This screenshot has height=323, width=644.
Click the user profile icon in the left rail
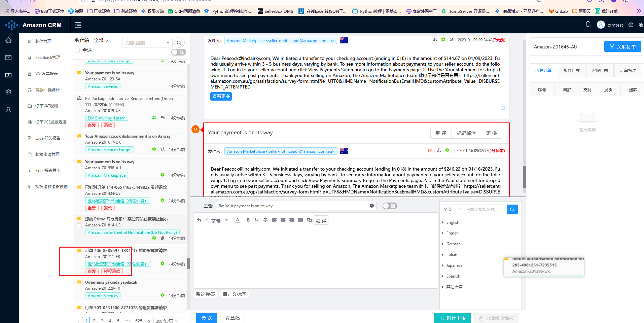[x=8, y=110]
